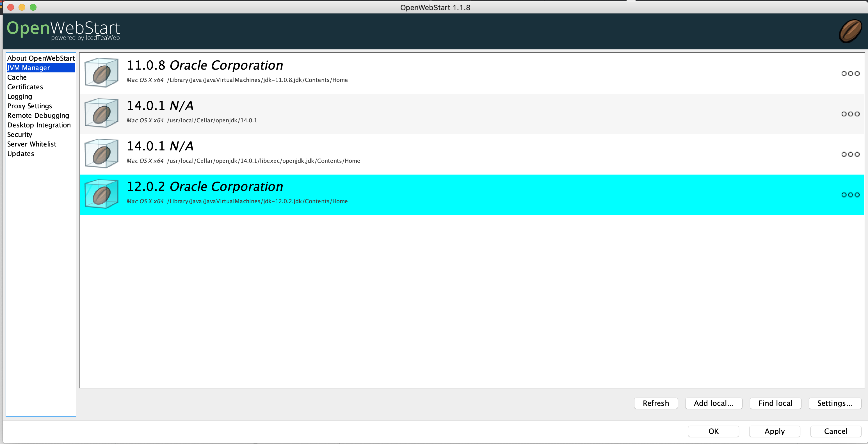
Task: Click the Add local button
Action: (713, 403)
